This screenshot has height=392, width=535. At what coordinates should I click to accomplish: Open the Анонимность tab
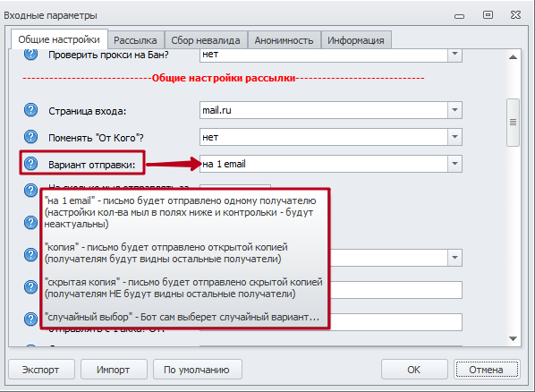click(x=284, y=40)
